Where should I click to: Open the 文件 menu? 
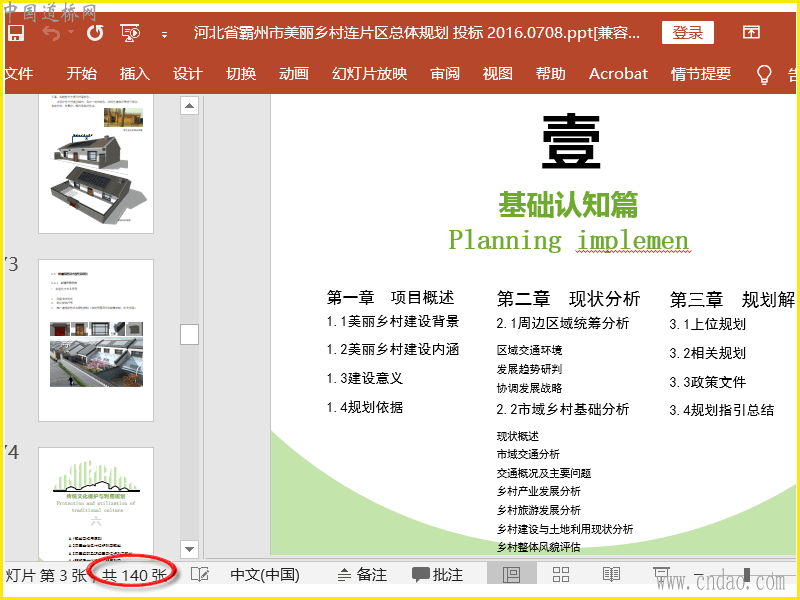19,74
